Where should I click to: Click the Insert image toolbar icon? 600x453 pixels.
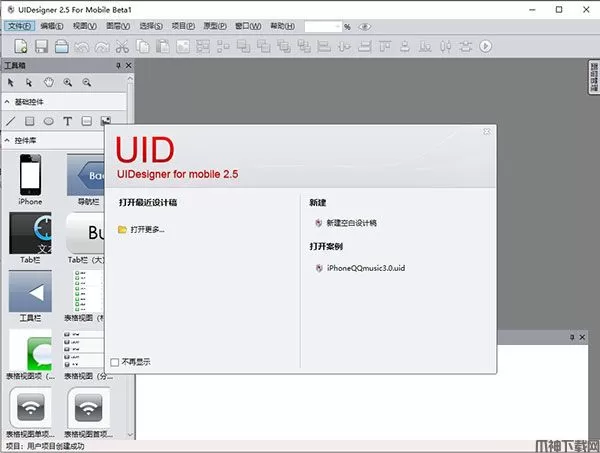183,47
